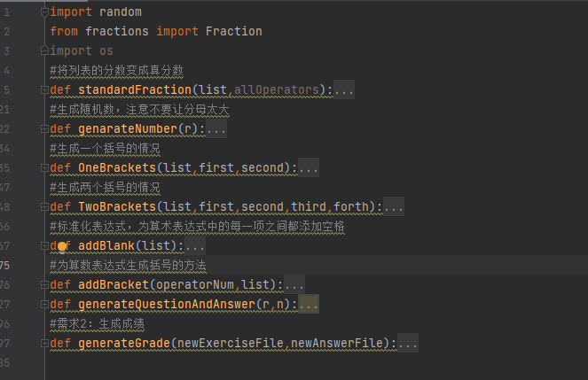
Task: Open the collapsed body ellipsis of OneBrackets
Action: pyautogui.click(x=308, y=168)
